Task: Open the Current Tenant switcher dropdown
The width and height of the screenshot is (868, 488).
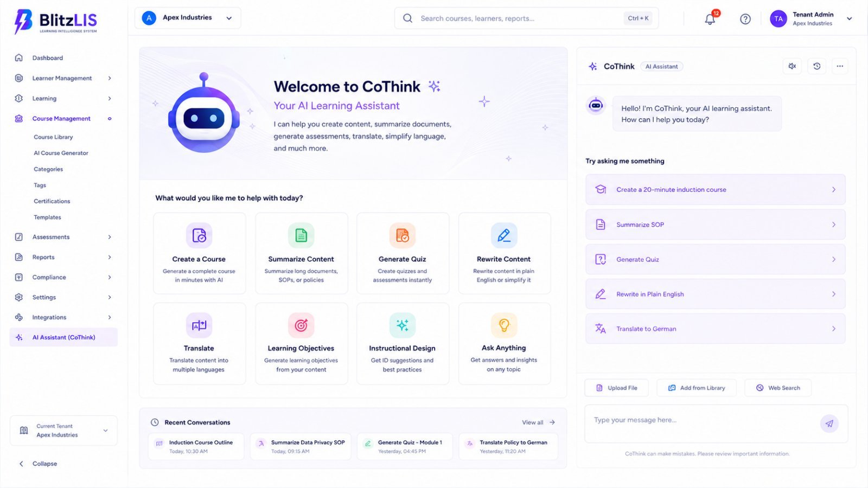Action: [63, 431]
